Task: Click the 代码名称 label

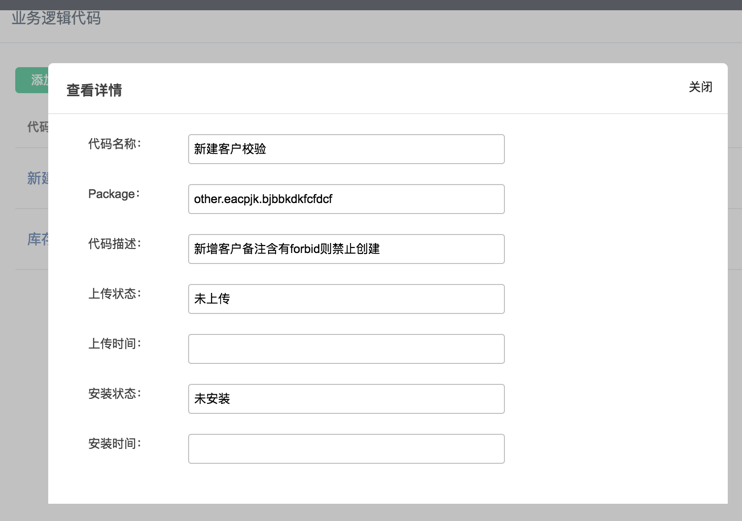Action: tap(114, 144)
